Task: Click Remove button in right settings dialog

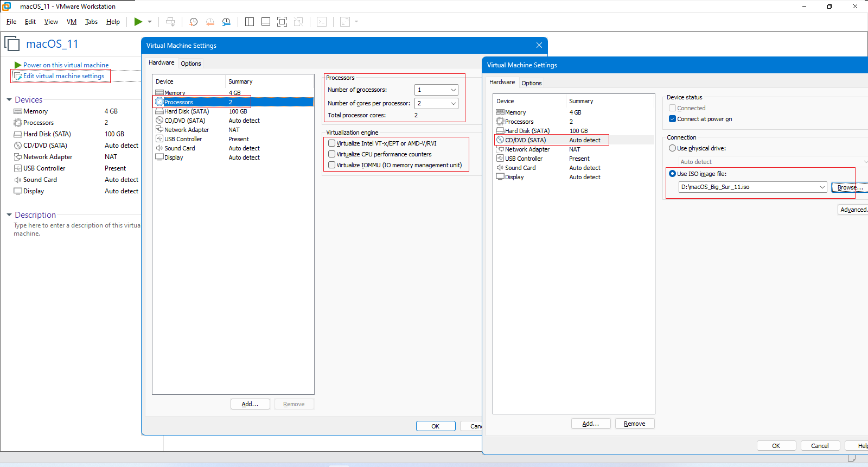Action: pyautogui.click(x=635, y=424)
